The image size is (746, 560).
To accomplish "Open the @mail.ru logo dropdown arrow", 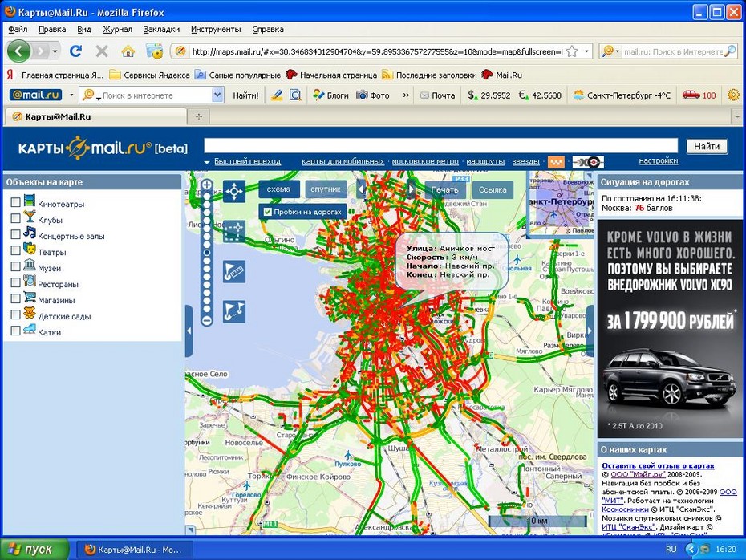I will click(x=71, y=95).
